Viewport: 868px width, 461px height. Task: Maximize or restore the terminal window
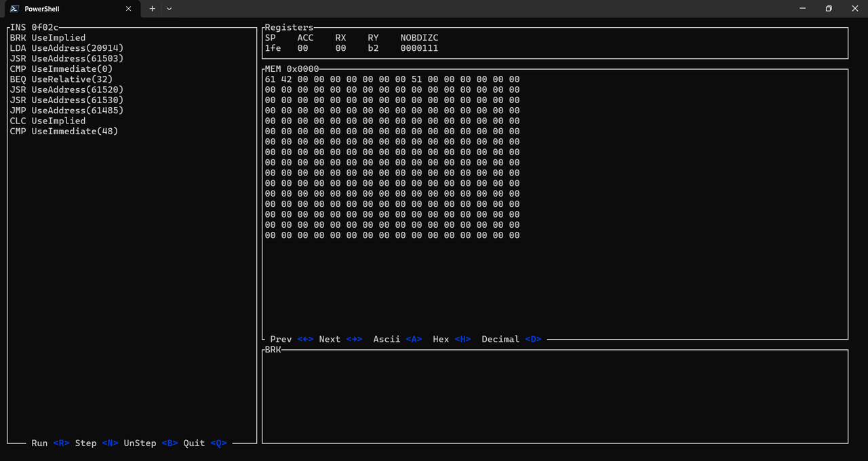click(829, 9)
